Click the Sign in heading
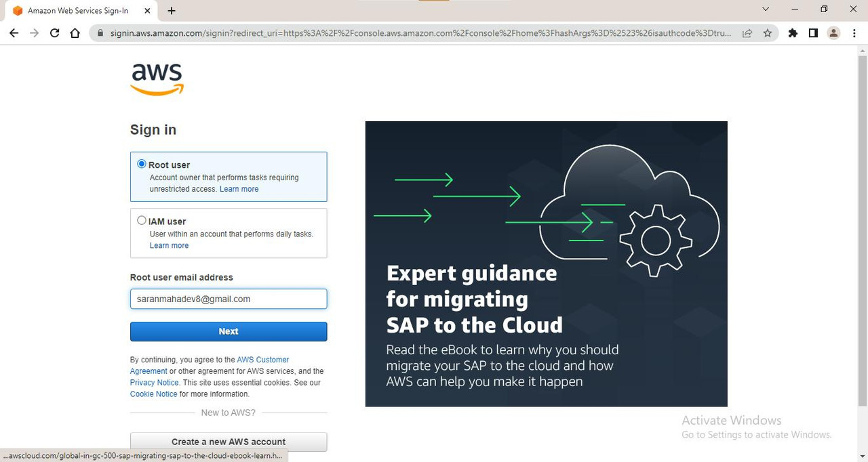The image size is (868, 462). pos(153,130)
